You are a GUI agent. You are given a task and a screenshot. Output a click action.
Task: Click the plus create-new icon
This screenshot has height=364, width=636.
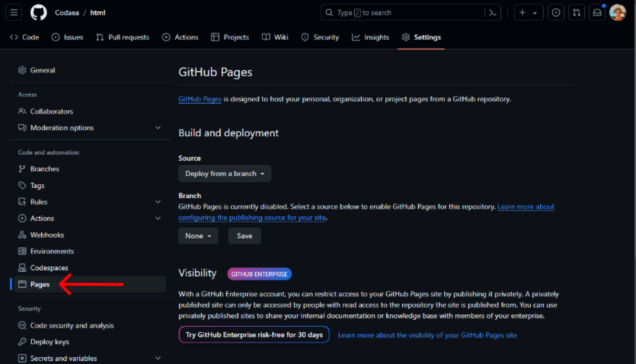(x=522, y=13)
